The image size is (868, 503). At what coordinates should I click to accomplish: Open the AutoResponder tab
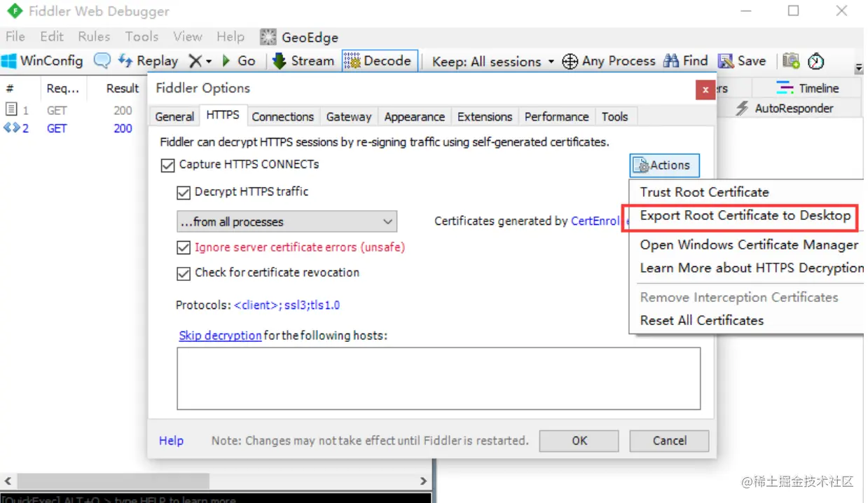[x=784, y=109]
